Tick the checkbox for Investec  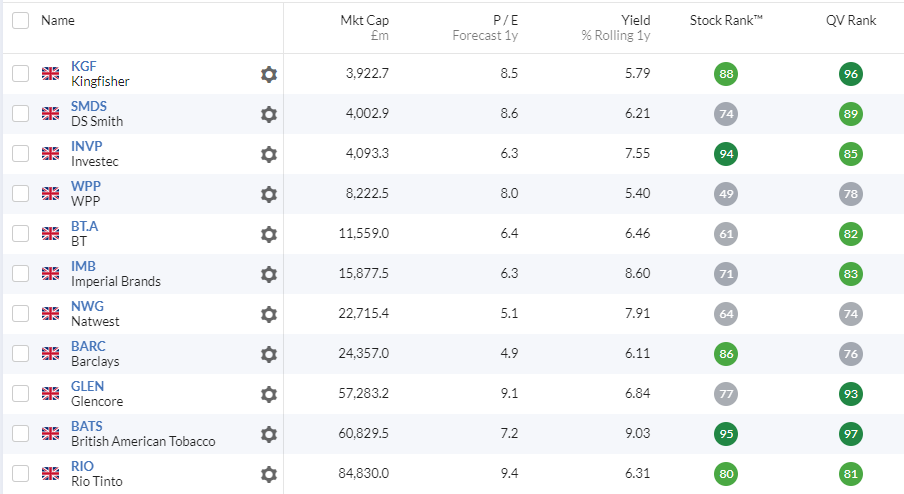point(21,153)
